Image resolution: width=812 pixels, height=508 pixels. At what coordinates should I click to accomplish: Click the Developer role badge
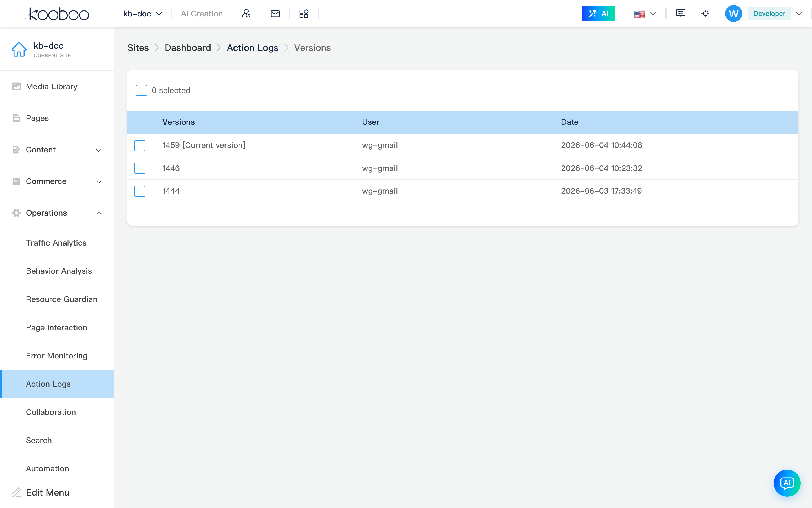click(769, 14)
